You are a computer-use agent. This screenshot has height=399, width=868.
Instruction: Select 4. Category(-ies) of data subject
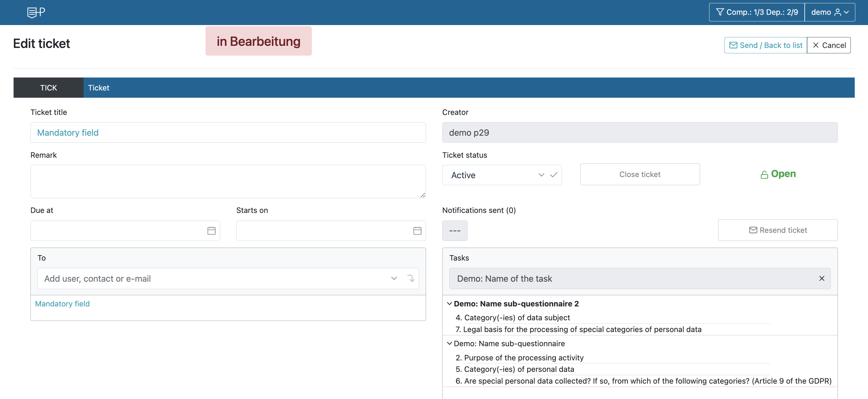point(513,318)
